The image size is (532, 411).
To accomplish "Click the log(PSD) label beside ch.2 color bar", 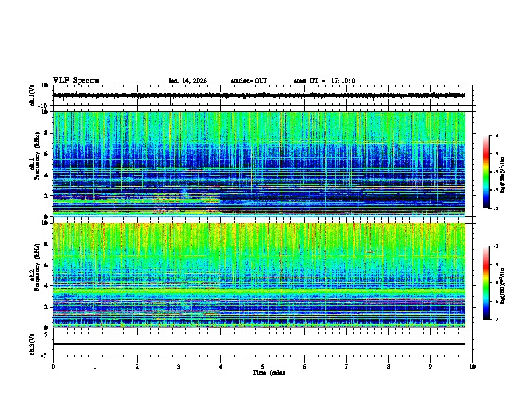I will coord(503,285).
